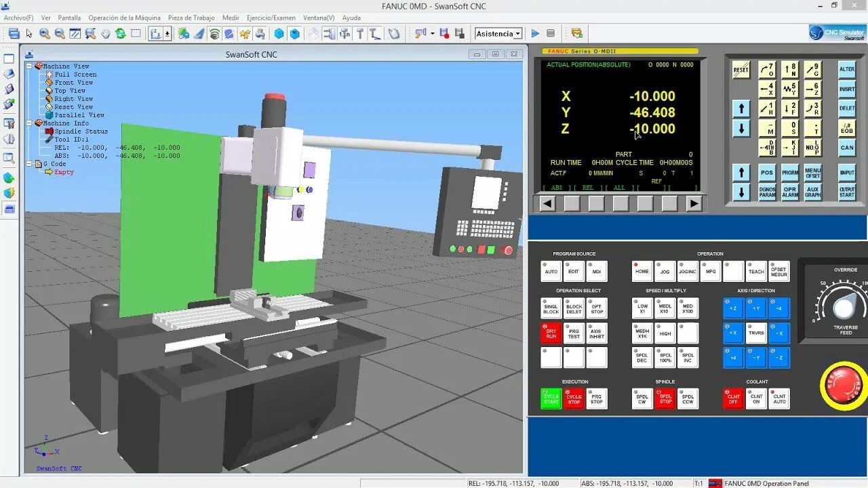868x488 pixels.
Task: Select Front View in the tree
Action: coord(73,83)
